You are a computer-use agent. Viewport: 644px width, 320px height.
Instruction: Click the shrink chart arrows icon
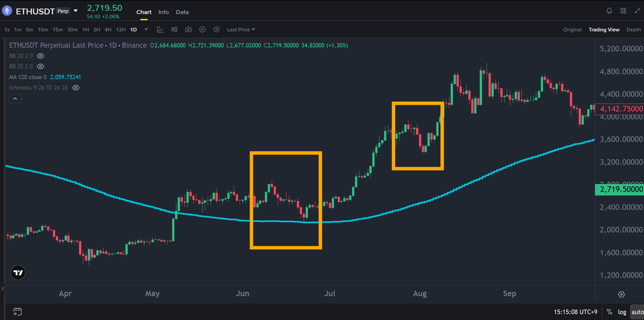636,11
